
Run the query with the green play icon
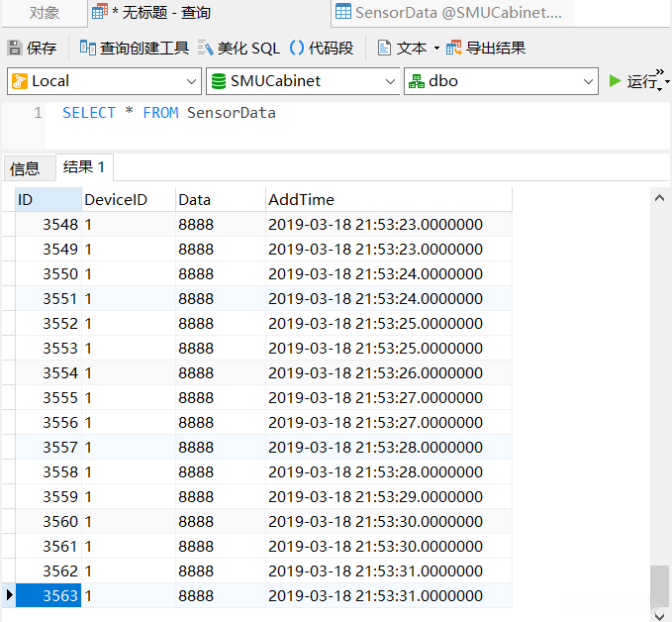[615, 80]
